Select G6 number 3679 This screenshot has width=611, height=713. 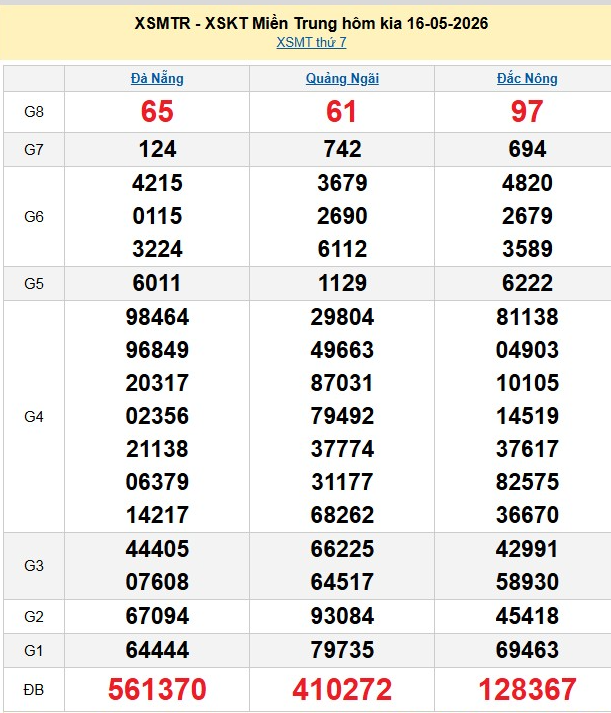coord(342,183)
